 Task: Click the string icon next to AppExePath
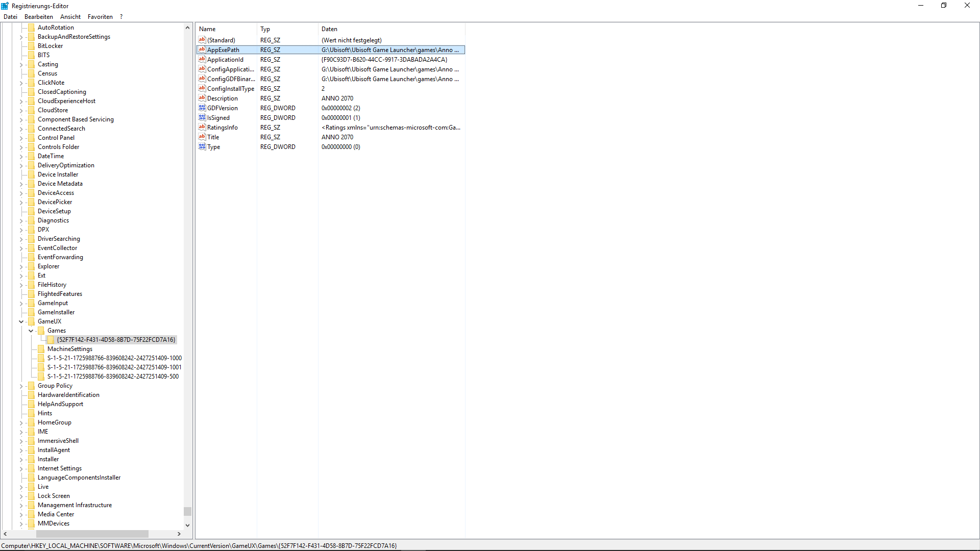(x=202, y=49)
